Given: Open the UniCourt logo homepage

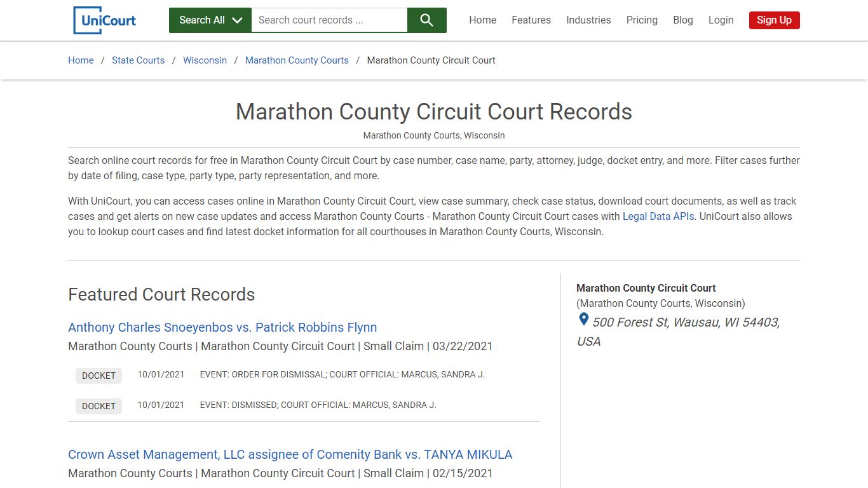Looking at the screenshot, I should pos(105,20).
